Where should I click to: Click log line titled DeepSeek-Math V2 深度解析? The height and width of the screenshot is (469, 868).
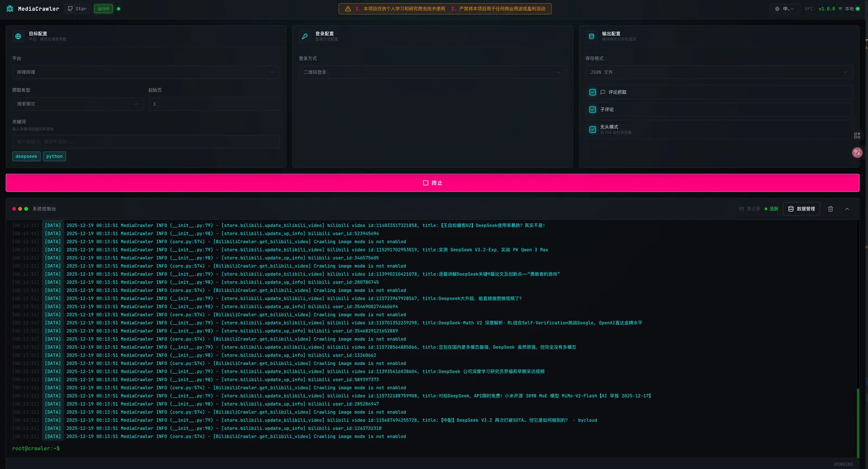[327, 323]
